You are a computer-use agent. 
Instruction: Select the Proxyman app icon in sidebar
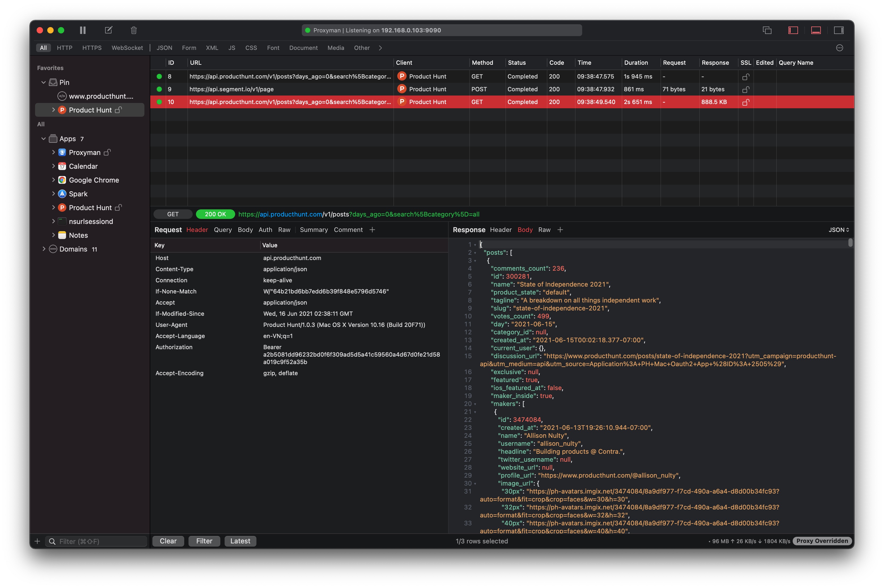[x=62, y=152]
